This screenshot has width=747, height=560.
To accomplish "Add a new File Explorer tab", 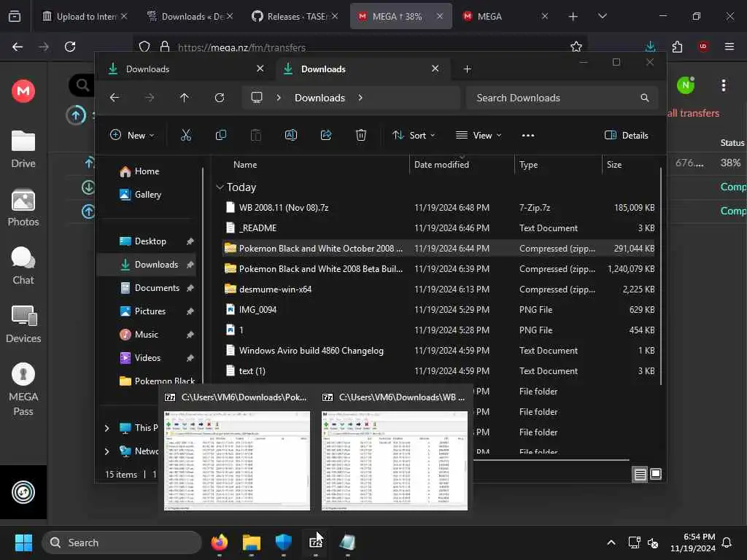I will point(468,69).
